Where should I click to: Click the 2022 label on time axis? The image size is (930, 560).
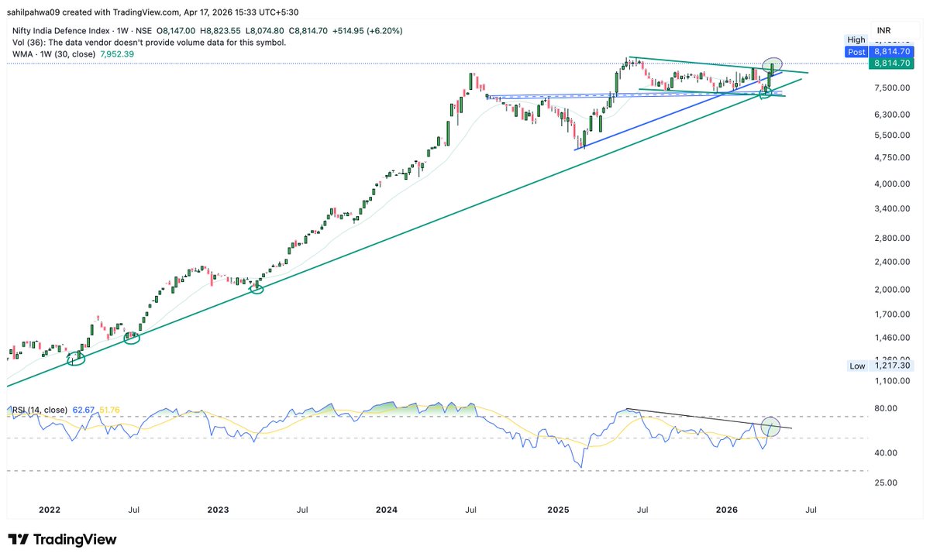50,510
